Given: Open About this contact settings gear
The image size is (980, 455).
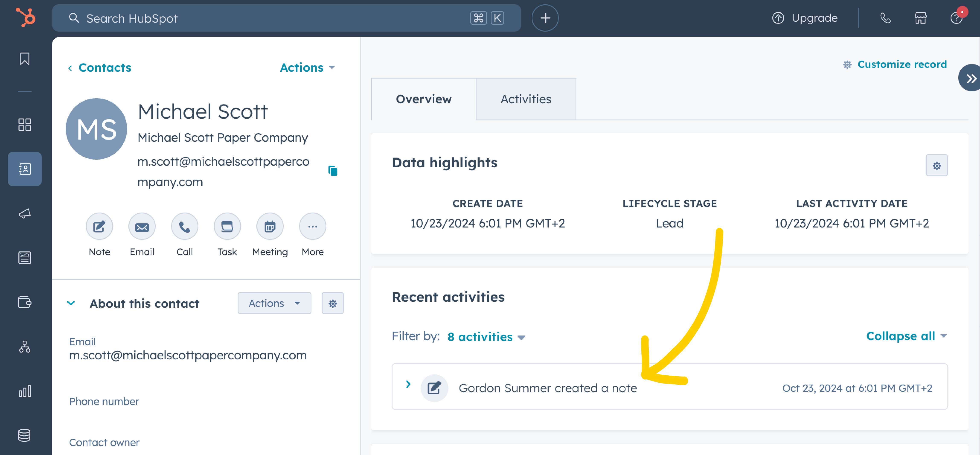Looking at the screenshot, I should click(x=333, y=303).
